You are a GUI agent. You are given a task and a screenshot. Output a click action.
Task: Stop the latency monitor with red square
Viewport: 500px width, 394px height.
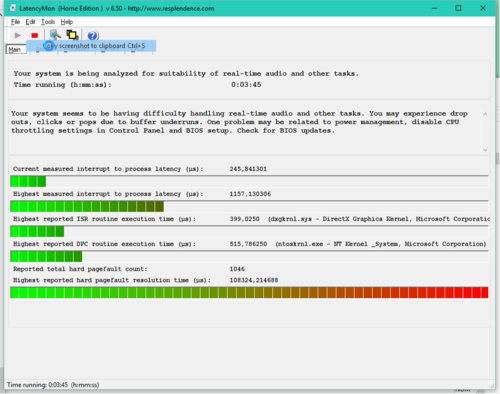tap(35, 35)
